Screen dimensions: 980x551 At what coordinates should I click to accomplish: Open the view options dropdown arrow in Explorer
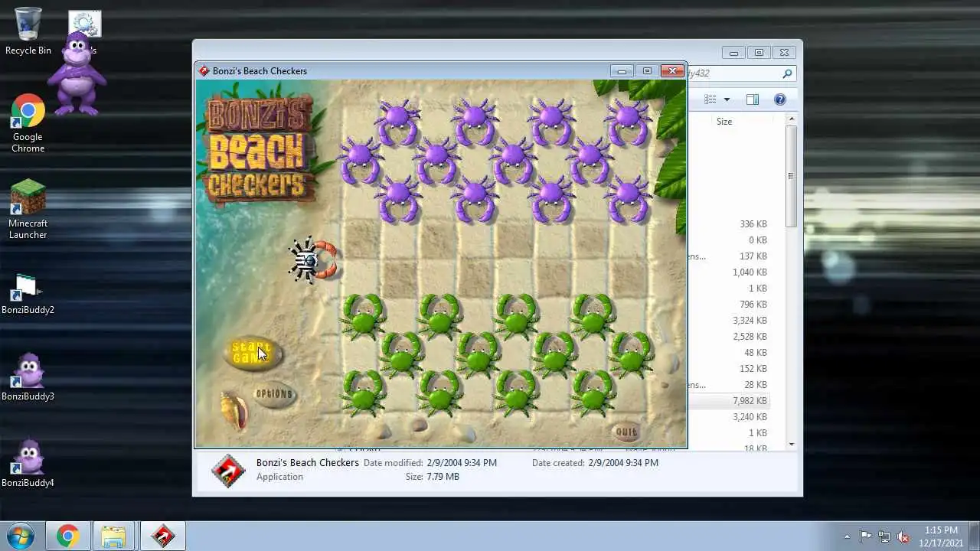point(727,99)
